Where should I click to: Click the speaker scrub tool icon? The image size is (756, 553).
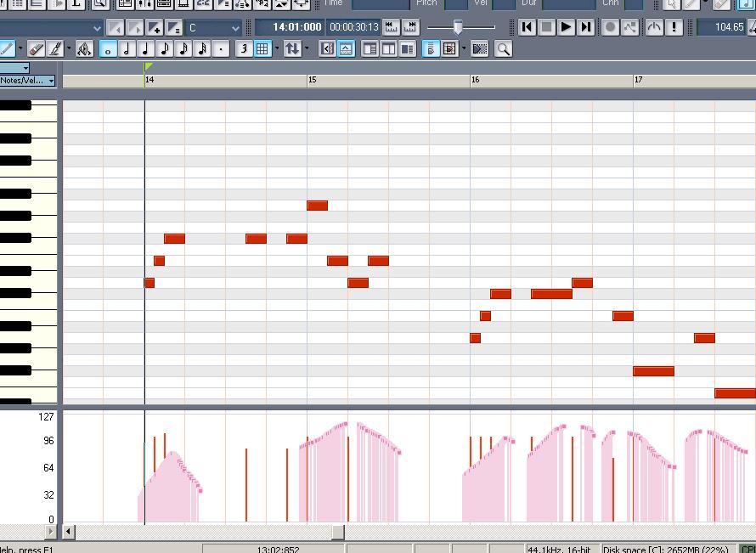click(x=84, y=48)
